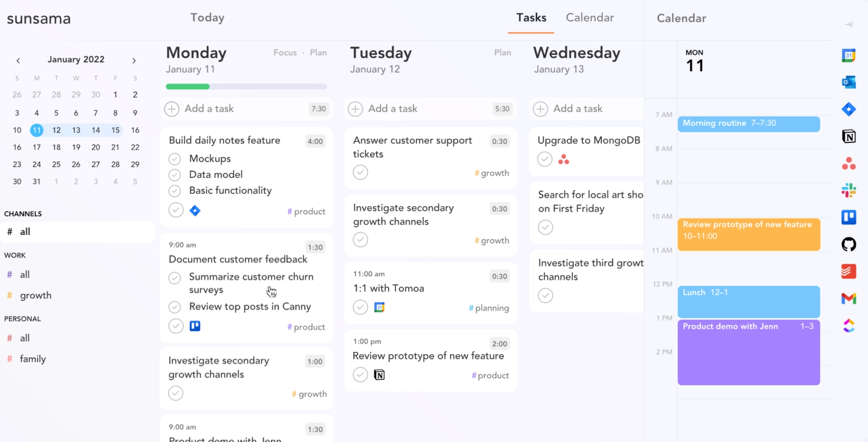Select January 22 in mini calendar
The width and height of the screenshot is (868, 442).
pyautogui.click(x=135, y=147)
